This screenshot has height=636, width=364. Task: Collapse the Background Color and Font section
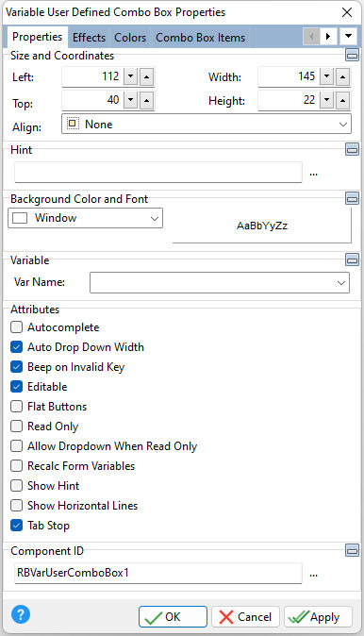352,198
